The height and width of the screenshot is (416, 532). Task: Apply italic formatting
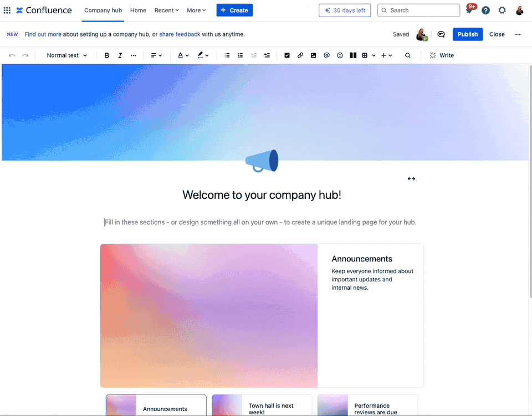pos(120,55)
